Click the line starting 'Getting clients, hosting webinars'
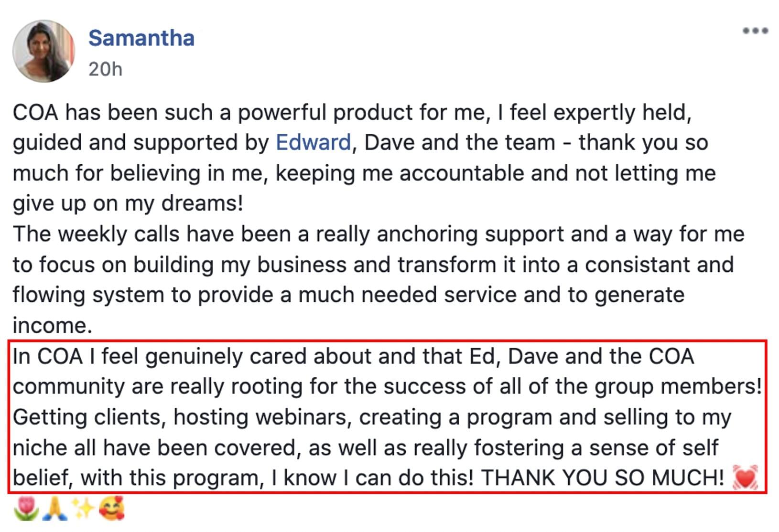779x532 pixels. coord(372,417)
